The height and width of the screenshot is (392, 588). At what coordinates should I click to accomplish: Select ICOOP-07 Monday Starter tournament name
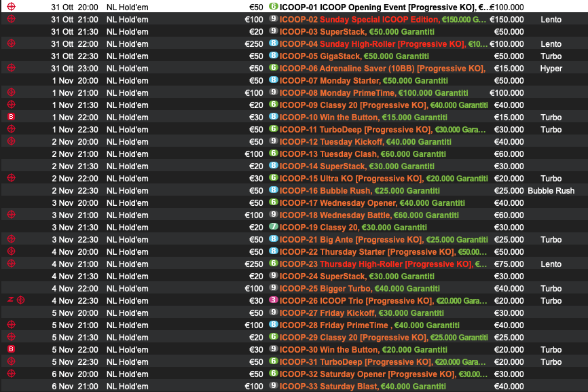click(364, 81)
